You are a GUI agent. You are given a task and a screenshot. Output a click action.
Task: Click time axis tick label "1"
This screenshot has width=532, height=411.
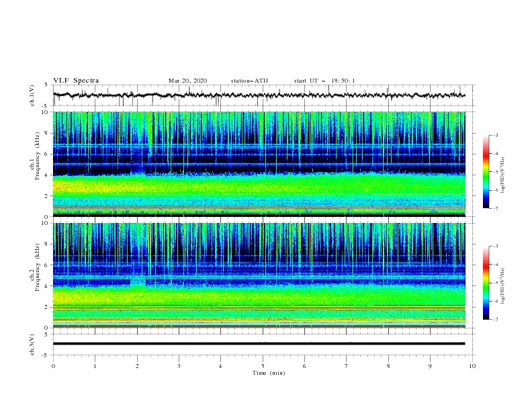95,366
